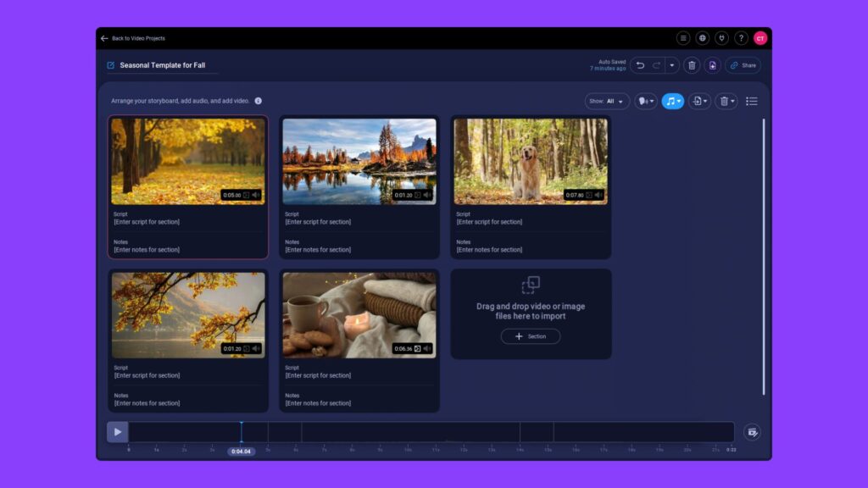Open the plug integrations icon
This screenshot has width=868, height=488.
tap(722, 38)
